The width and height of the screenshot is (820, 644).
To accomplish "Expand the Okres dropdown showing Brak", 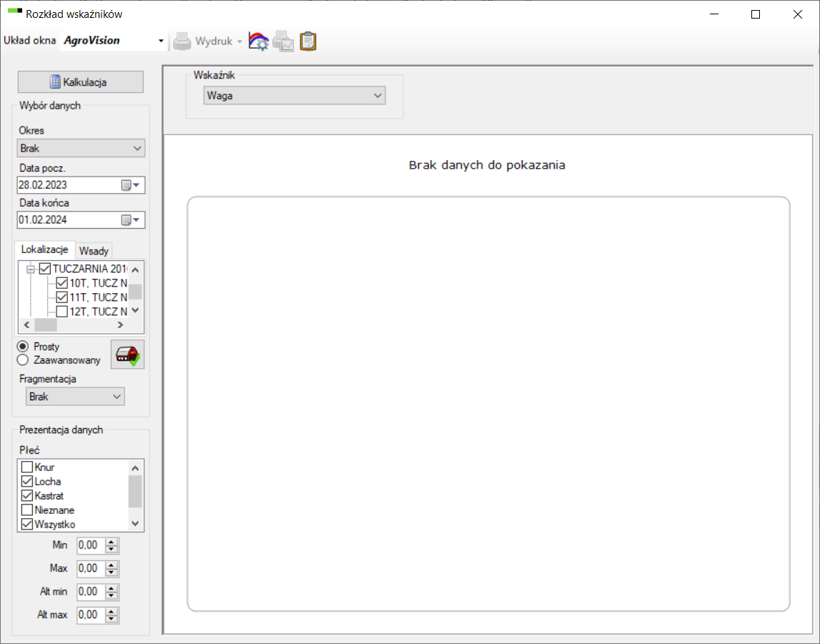I will coord(81,149).
